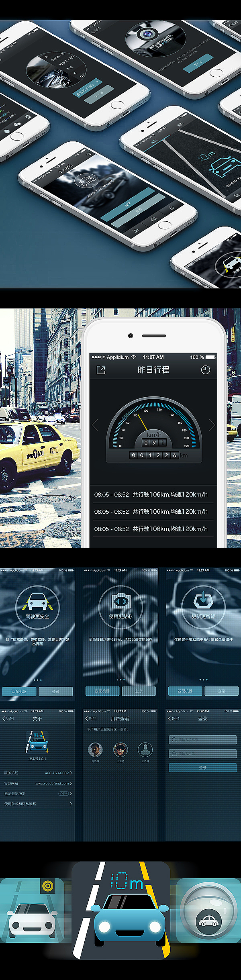Go back with 返回 on the 用户查看 screen
Screen dimensions: 241x980
click(x=91, y=719)
